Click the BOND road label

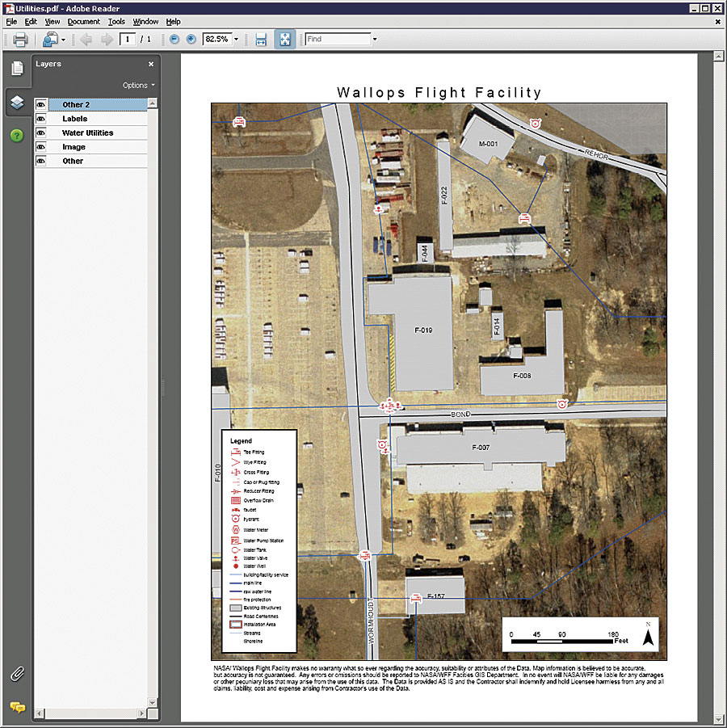pyautogui.click(x=460, y=414)
